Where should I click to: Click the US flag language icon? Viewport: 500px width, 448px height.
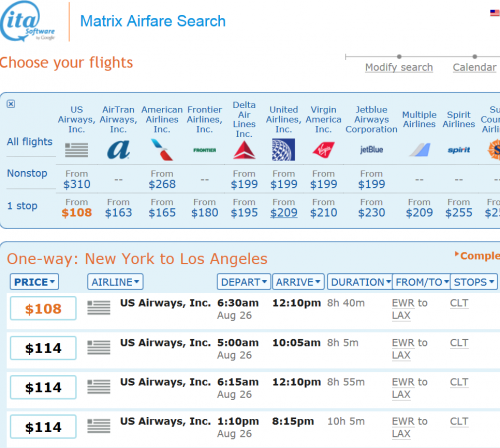[x=495, y=13]
